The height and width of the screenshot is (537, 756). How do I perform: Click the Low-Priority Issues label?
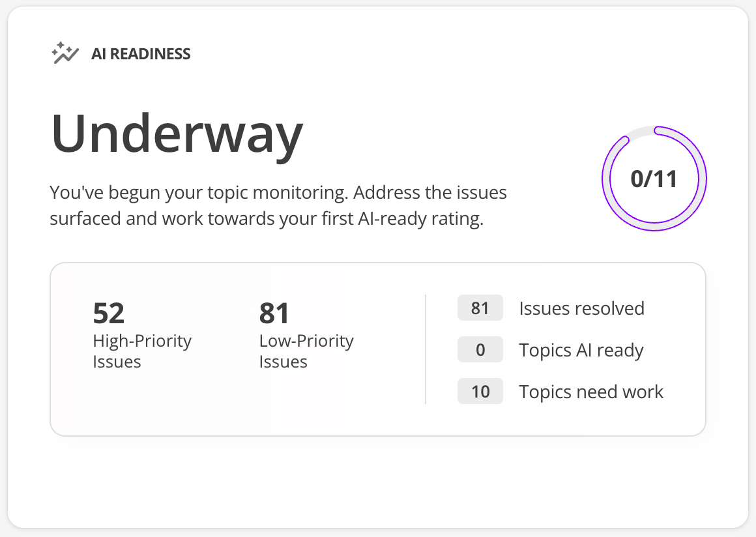[x=306, y=351]
